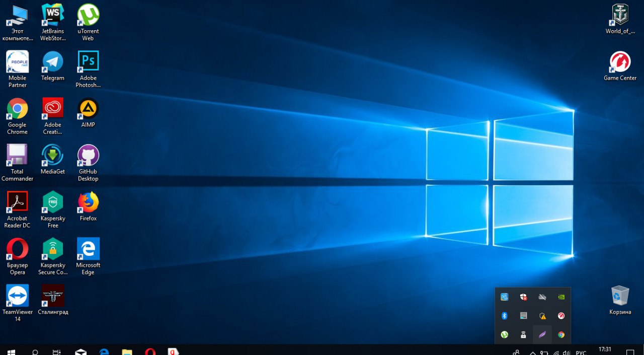Viewport: 644px width, 355px height.
Task: Select the Microsoft Edge desktop shortcut
Action: pos(88,257)
